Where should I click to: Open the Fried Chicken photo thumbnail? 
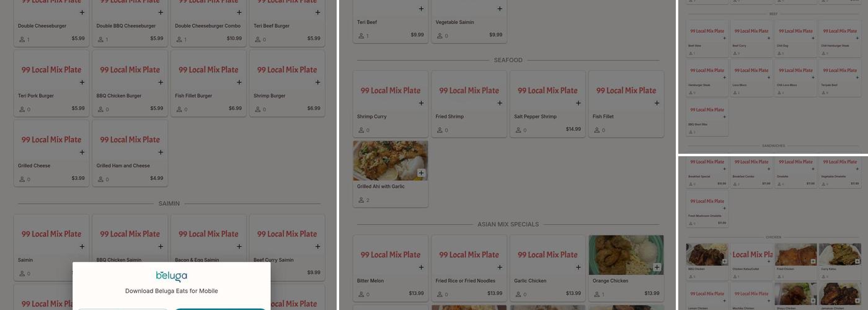(x=795, y=254)
